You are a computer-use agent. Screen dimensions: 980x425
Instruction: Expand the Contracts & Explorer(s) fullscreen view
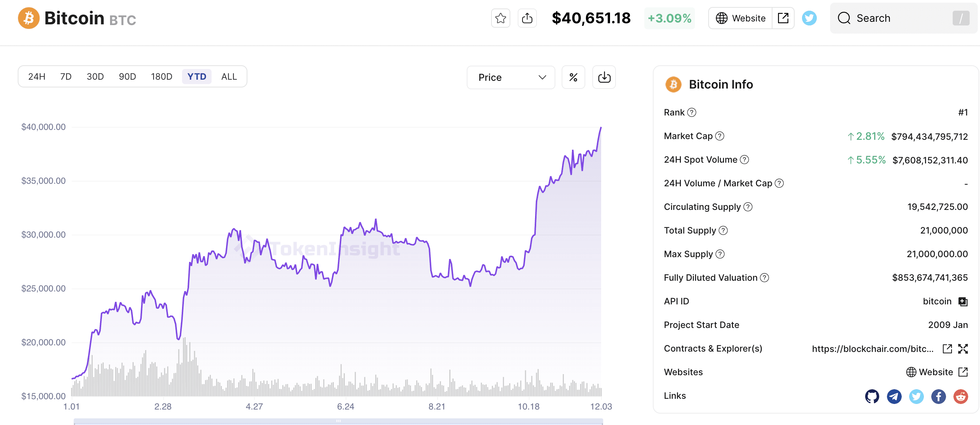[963, 348]
